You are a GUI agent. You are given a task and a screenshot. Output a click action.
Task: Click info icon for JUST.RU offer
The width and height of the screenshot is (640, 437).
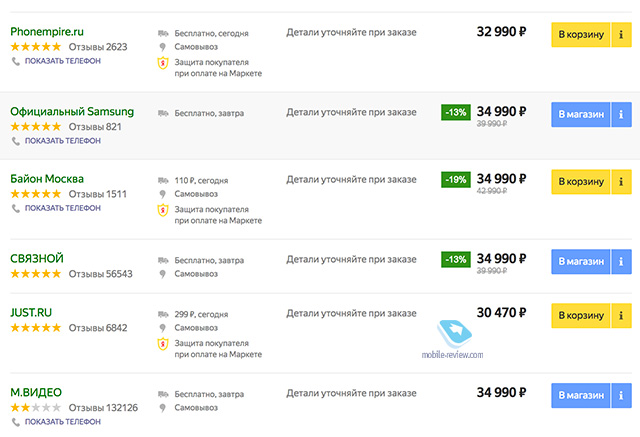(621, 316)
